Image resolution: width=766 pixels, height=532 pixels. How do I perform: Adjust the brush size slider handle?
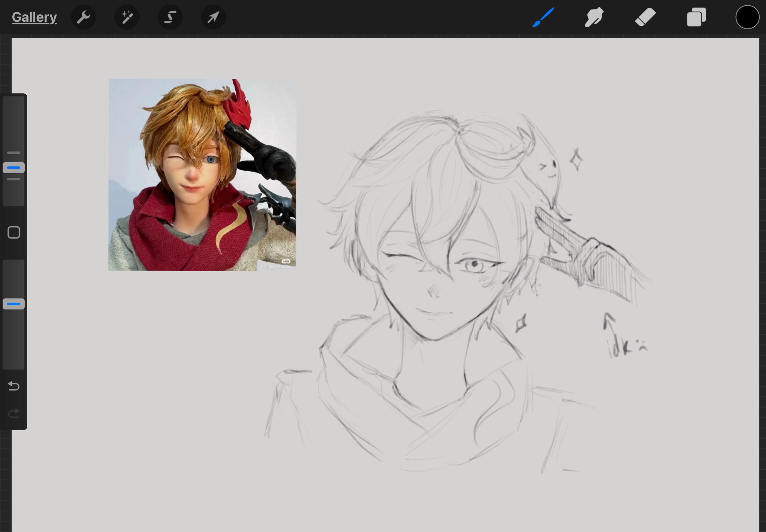[x=13, y=168]
